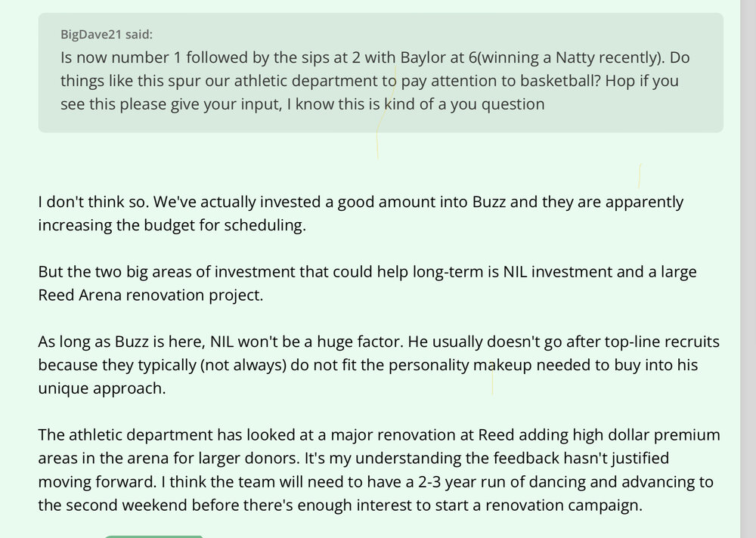Click the vertical strip at the right edge
Viewport: 756px width, 538px height.
[x=748, y=269]
